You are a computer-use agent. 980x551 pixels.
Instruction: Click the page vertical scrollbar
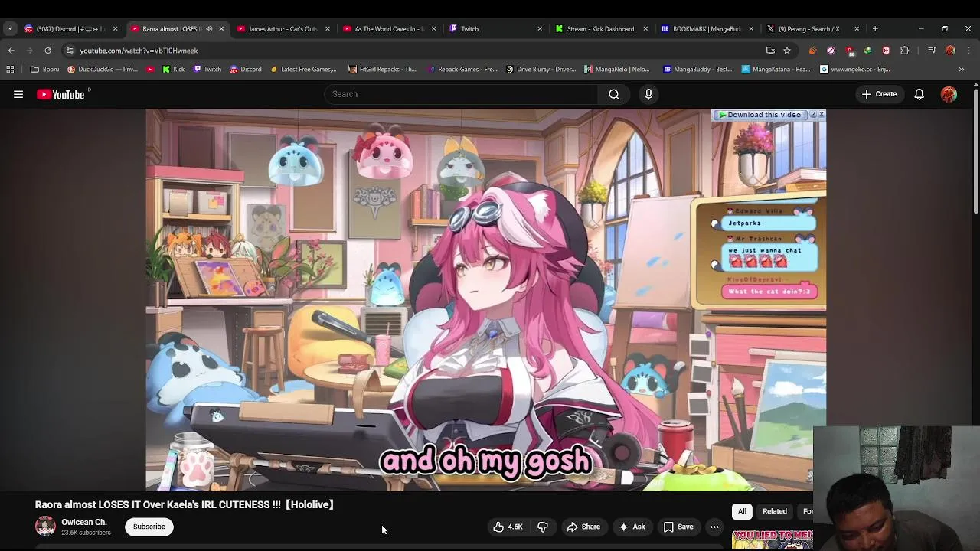[x=975, y=153]
